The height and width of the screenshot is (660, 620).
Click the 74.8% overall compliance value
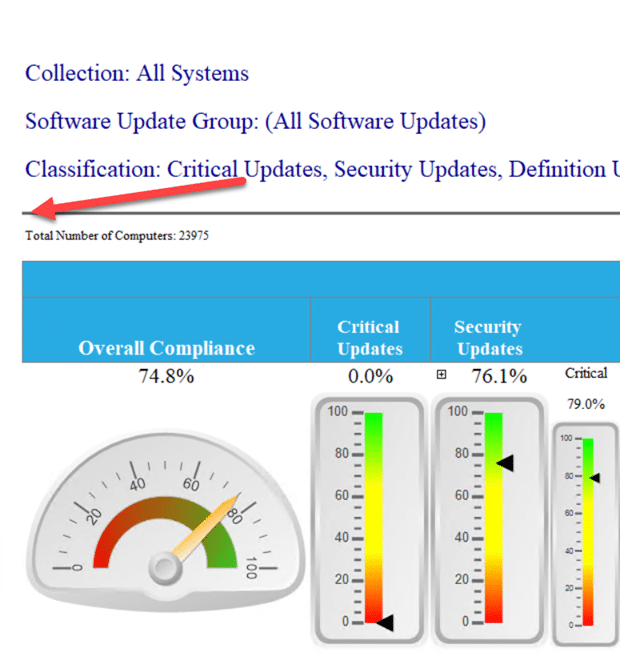(x=166, y=377)
